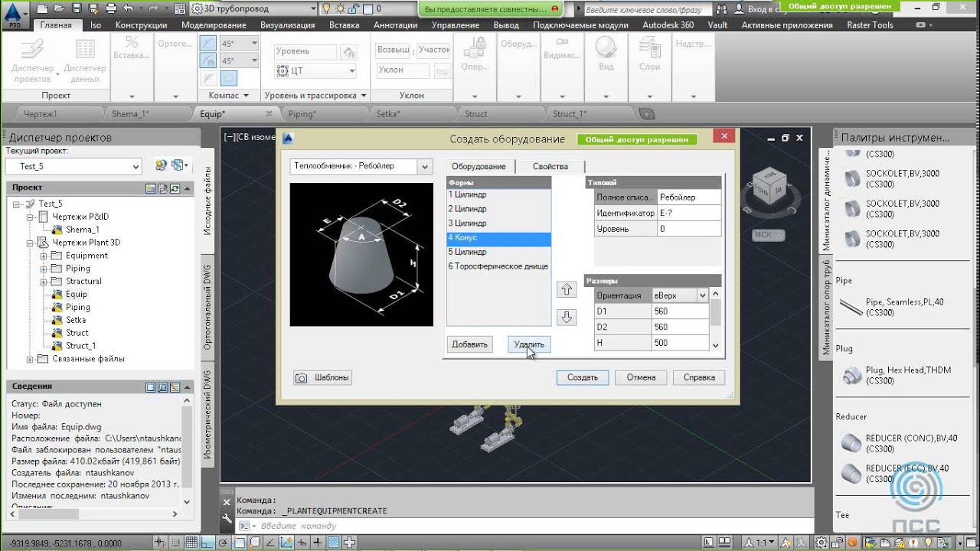Open the upper 45° compass angle dropdown
The height and width of the screenshot is (551, 980).
pos(254,44)
